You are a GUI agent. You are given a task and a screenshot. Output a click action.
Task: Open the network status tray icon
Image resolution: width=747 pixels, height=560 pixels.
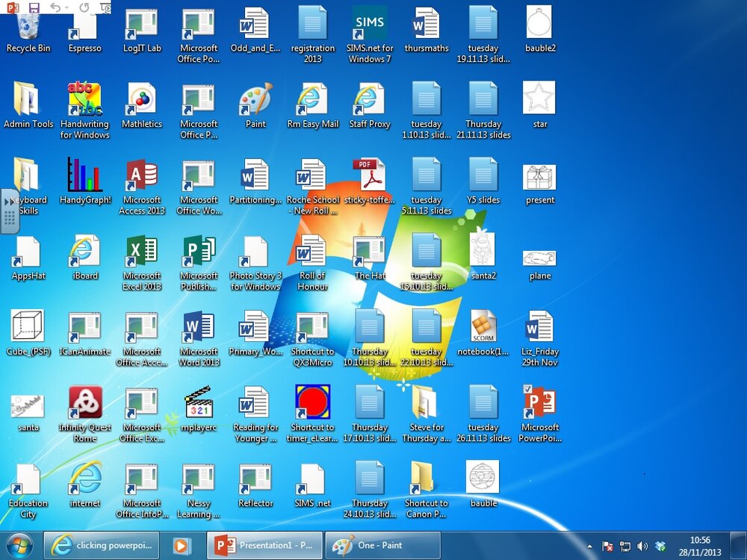(x=625, y=547)
